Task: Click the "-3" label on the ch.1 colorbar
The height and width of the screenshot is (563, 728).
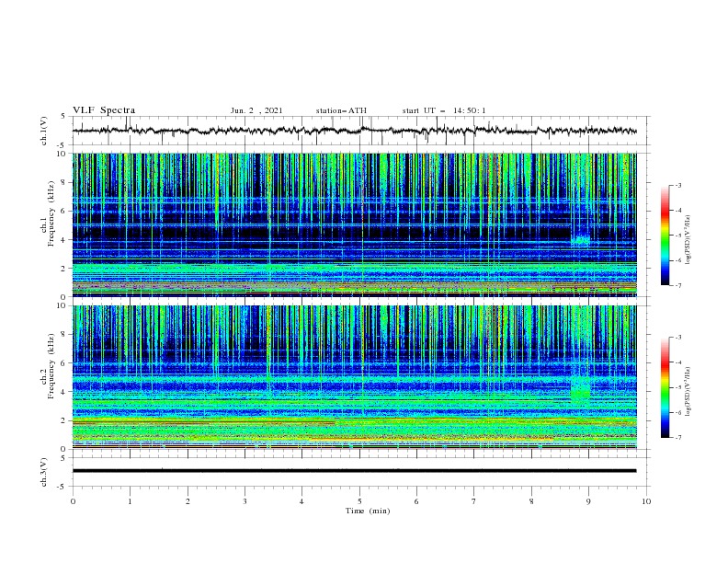Action: [677, 185]
